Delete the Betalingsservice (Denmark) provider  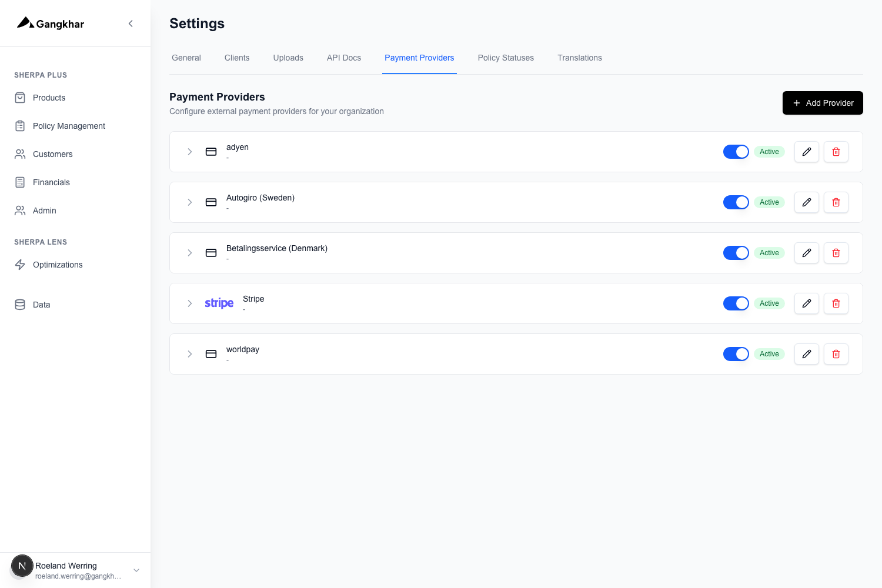(836, 253)
